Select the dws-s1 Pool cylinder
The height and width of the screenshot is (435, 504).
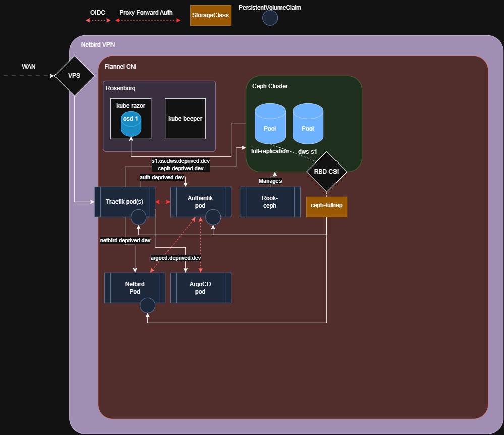pyautogui.click(x=308, y=124)
